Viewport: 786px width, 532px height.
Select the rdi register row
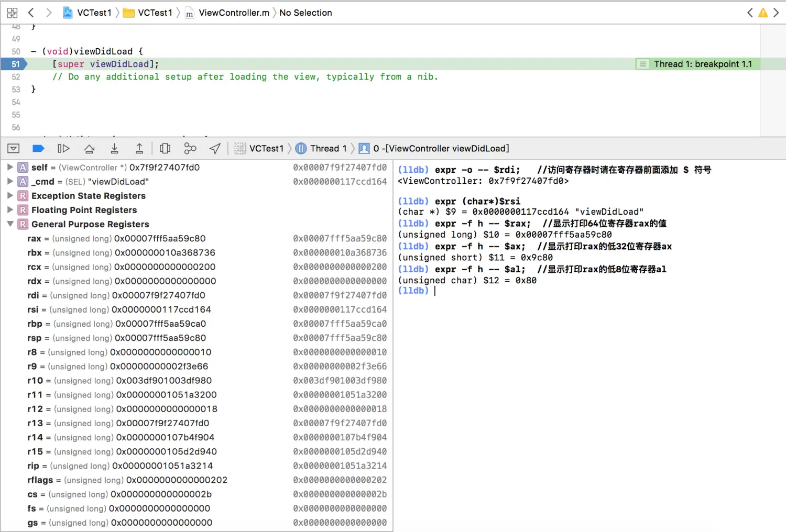(196, 295)
